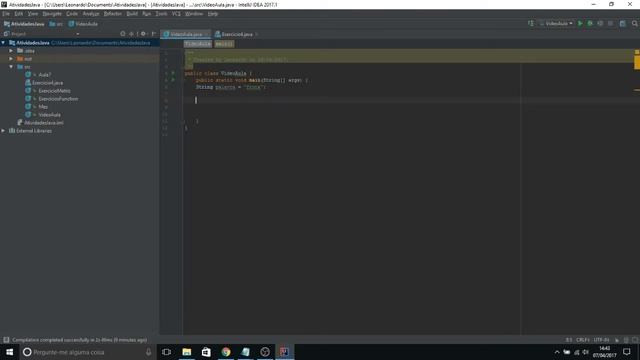Open Google Chrome from the taskbar
This screenshot has height=360, width=640.
[x=226, y=352]
